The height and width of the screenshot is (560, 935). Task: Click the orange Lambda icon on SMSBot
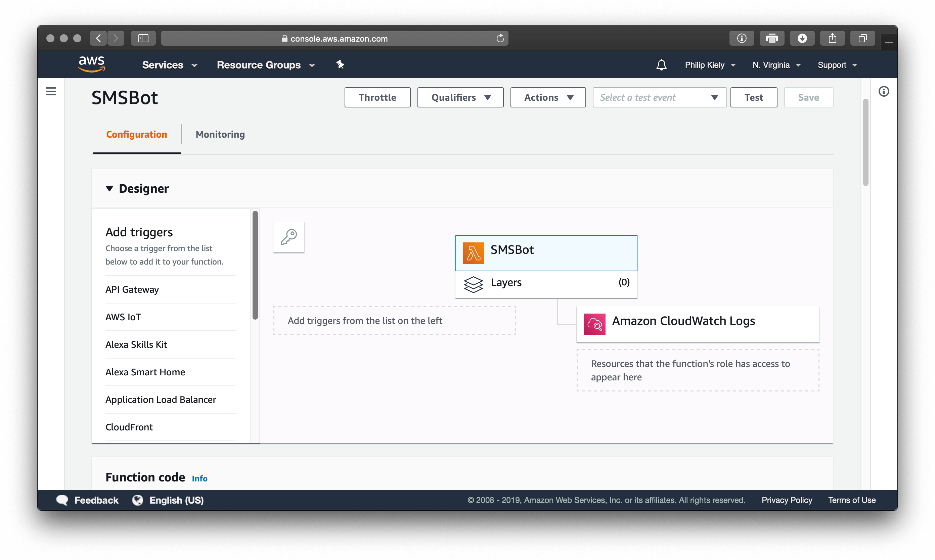(473, 253)
